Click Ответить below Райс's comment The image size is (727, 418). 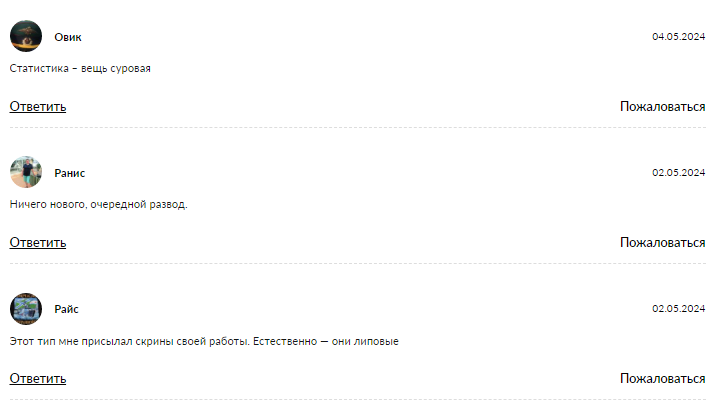tap(38, 378)
